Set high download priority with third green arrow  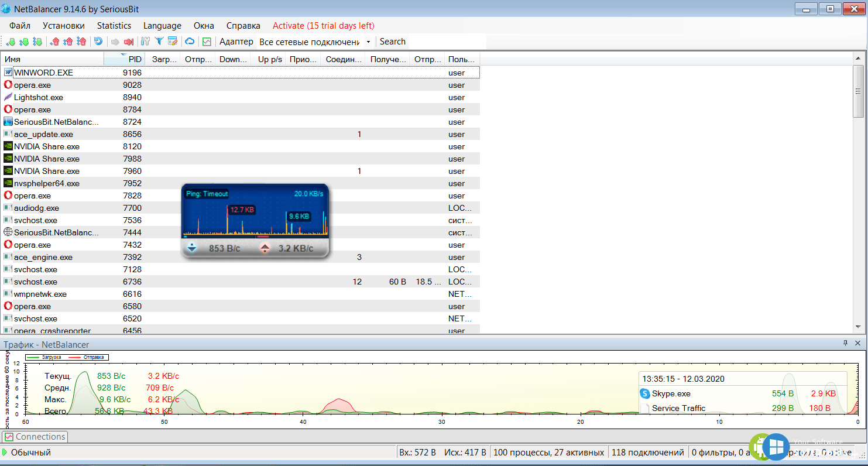[37, 42]
